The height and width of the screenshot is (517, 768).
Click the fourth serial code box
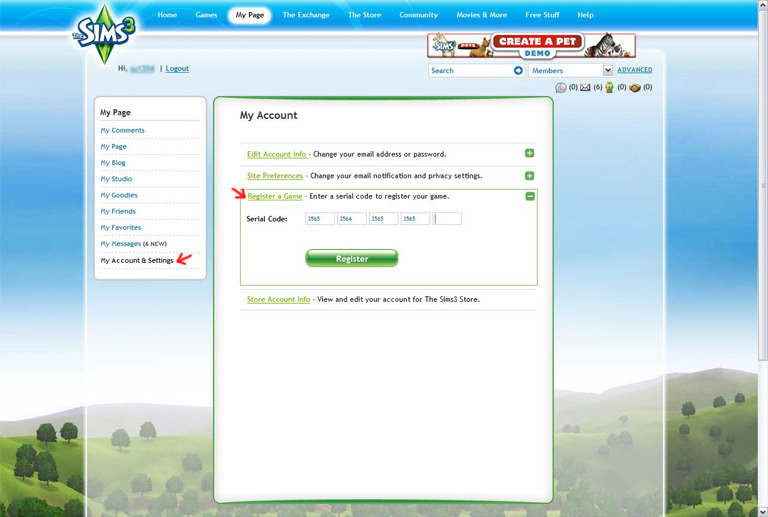pos(415,218)
